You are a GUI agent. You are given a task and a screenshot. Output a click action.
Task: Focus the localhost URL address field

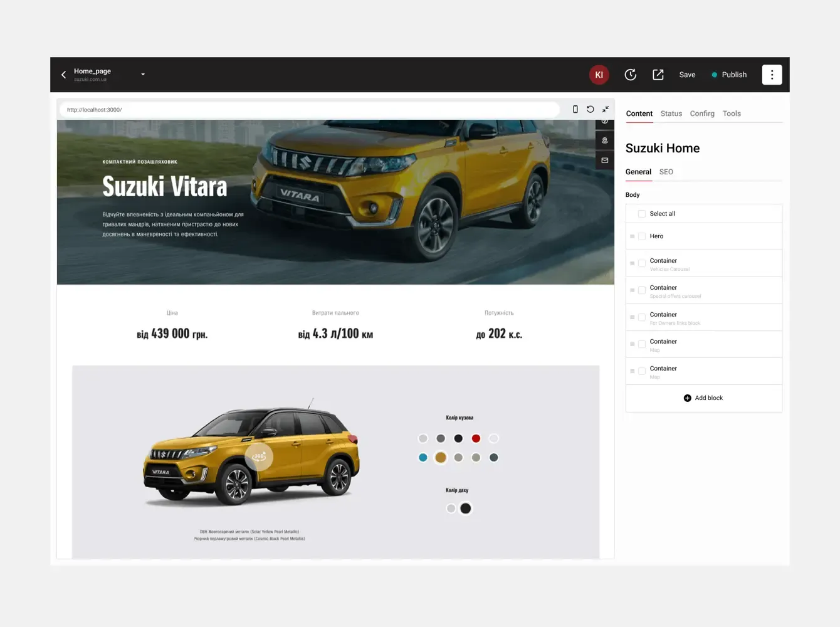pos(310,110)
